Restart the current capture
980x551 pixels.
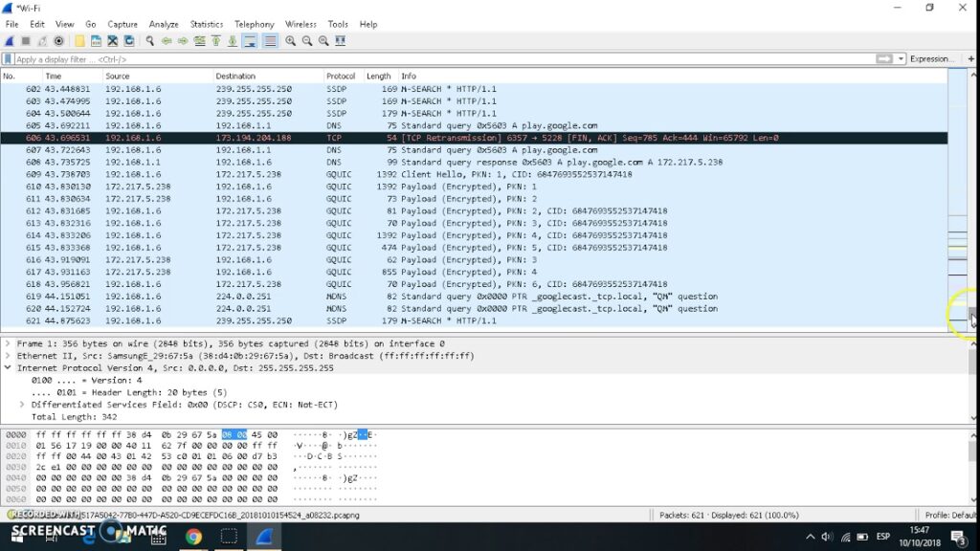(x=42, y=41)
